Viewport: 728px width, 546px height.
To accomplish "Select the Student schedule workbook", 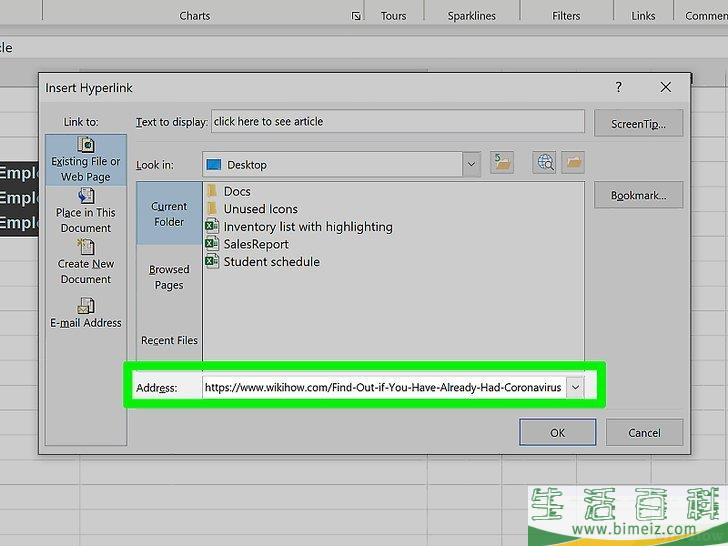I will (263, 262).
